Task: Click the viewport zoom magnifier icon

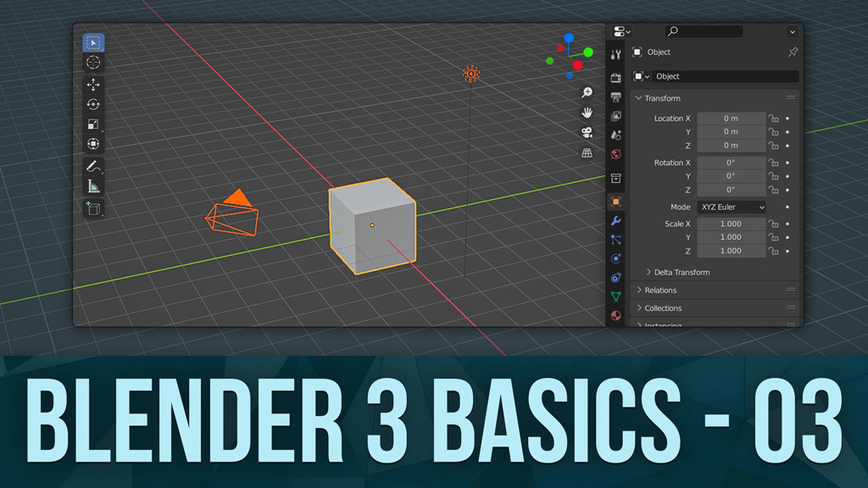Action: pyautogui.click(x=587, y=92)
